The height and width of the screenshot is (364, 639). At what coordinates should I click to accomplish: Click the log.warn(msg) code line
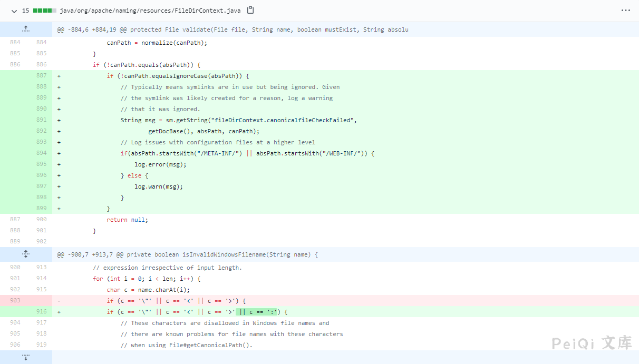[x=158, y=186]
